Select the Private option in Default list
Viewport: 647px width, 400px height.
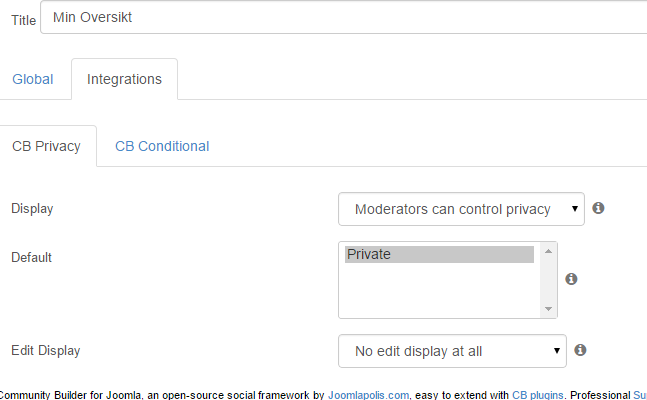click(439, 254)
